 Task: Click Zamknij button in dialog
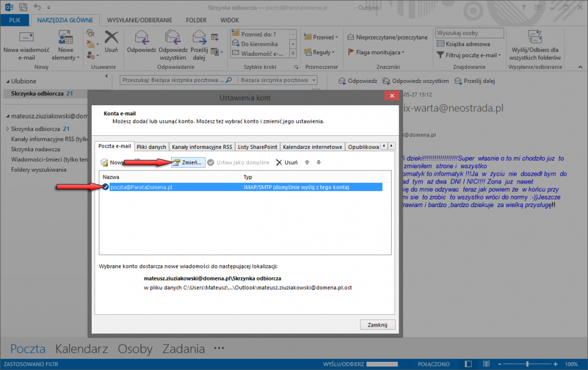coord(377,325)
